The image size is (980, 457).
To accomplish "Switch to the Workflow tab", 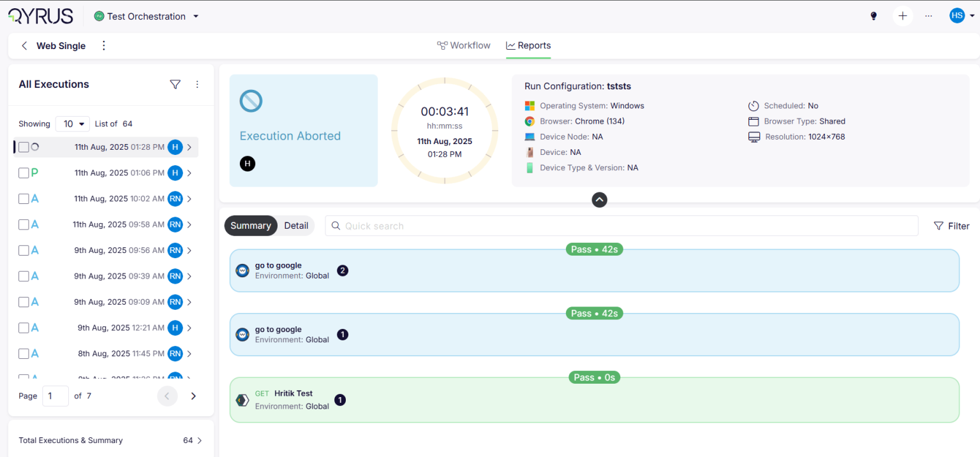I will (464, 46).
